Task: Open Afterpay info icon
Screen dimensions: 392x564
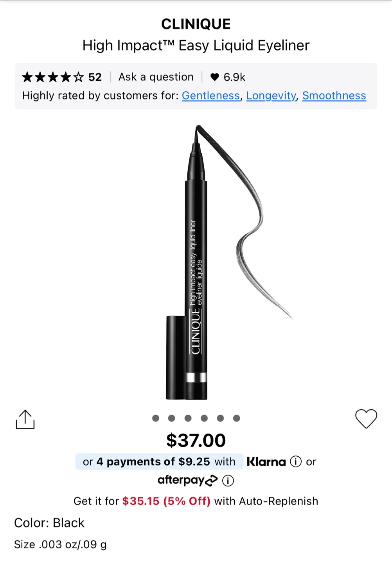Action: [228, 481]
